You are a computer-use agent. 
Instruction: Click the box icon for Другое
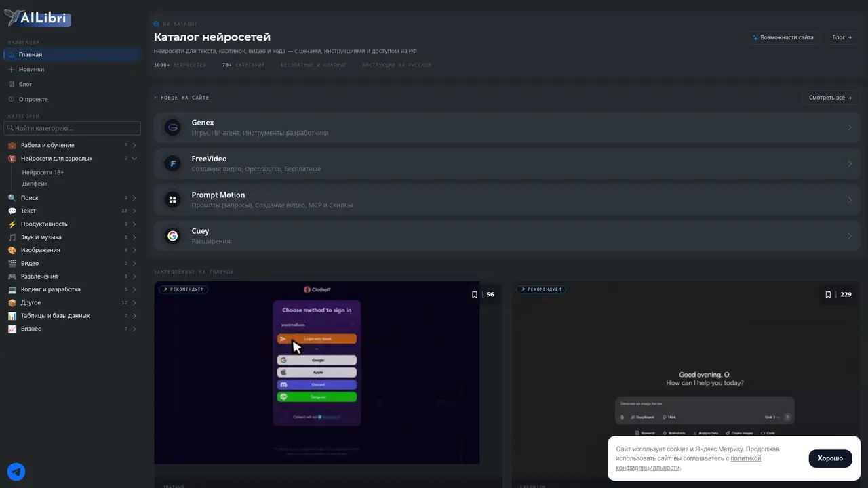tap(12, 303)
